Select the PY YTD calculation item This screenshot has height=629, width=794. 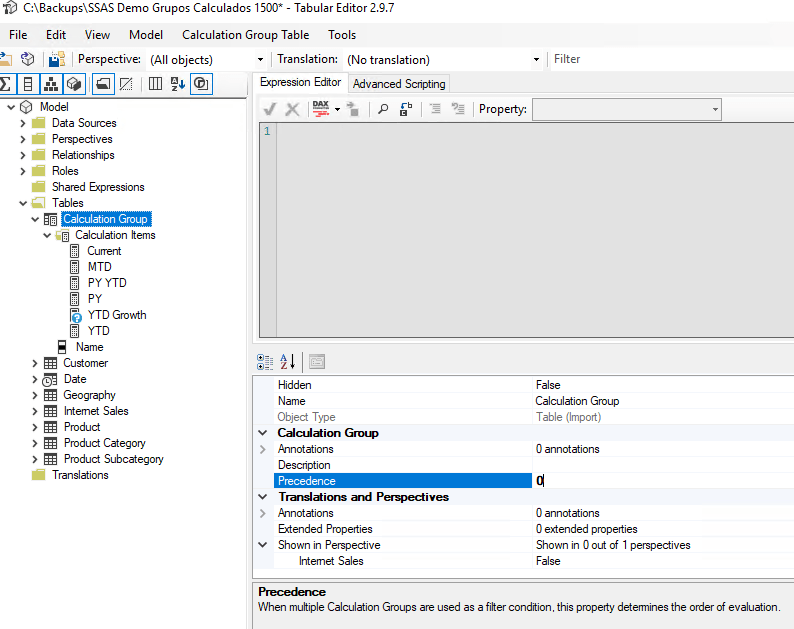[107, 283]
